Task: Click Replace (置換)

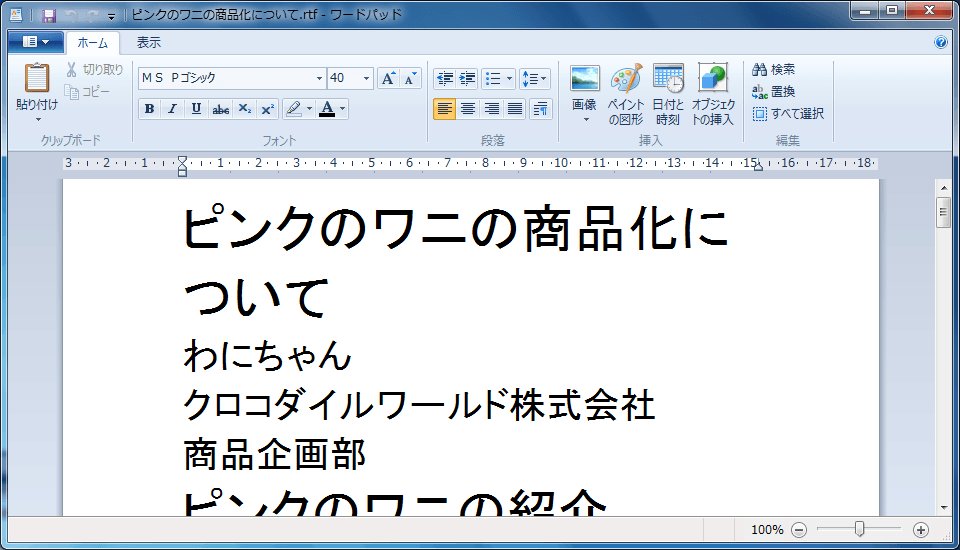Action: click(x=773, y=92)
